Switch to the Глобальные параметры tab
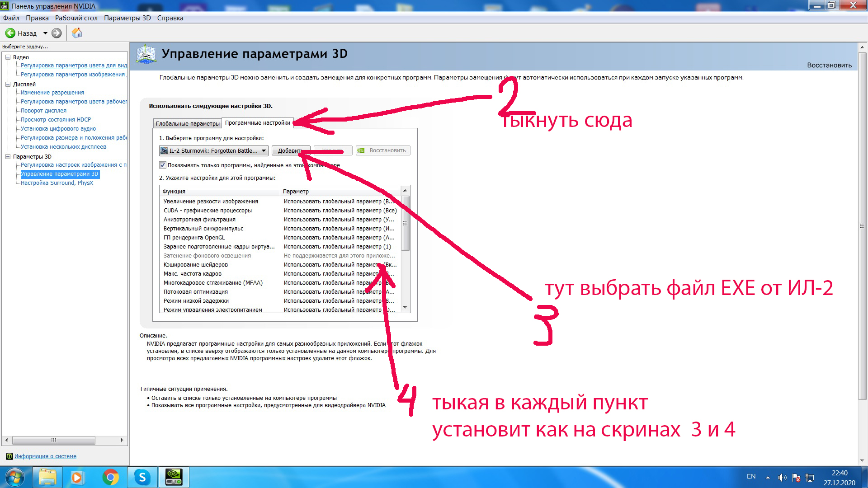Screen dimensions: 868x488 187,123
